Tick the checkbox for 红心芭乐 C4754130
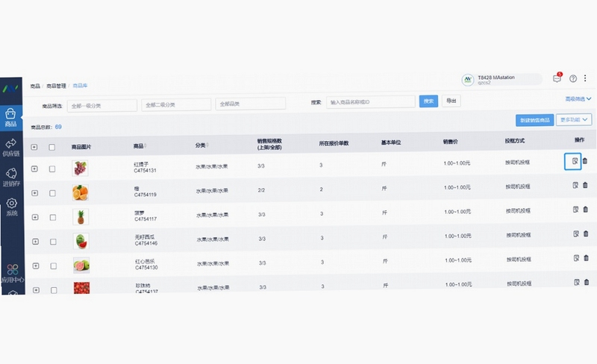Image resolution: width=597 pixels, height=364 pixels. pos(54,266)
